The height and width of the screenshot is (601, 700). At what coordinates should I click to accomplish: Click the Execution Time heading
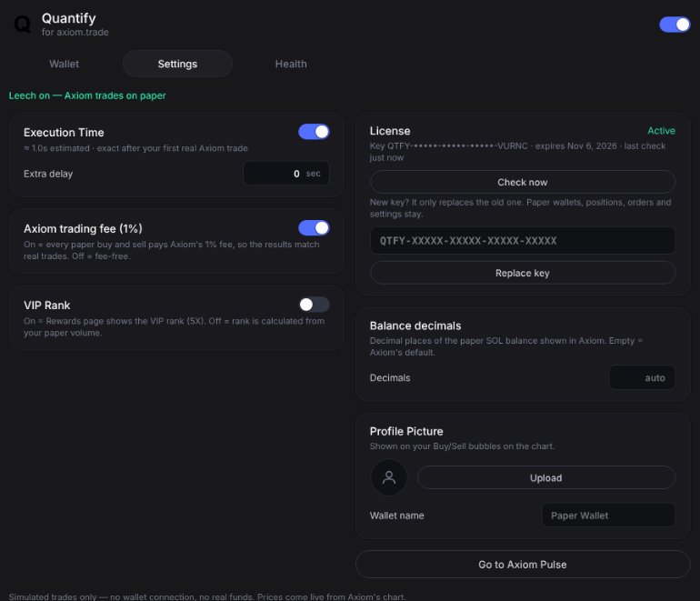click(x=64, y=133)
